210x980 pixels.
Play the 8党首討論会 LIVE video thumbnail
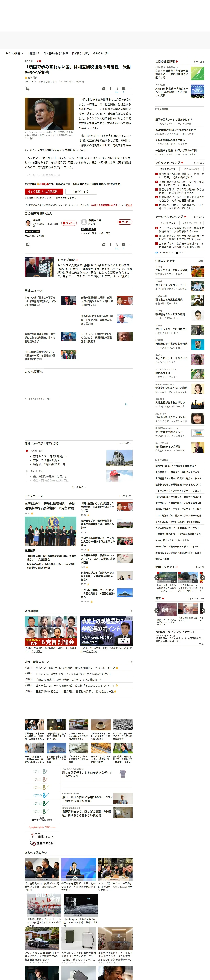tap(51, 631)
